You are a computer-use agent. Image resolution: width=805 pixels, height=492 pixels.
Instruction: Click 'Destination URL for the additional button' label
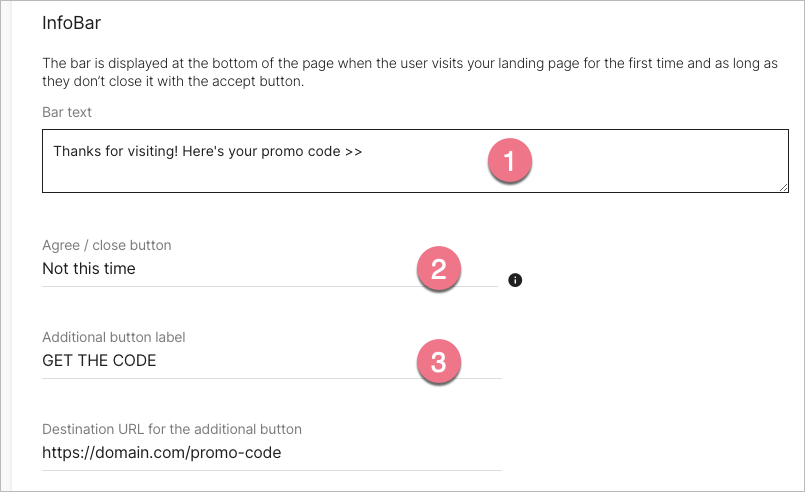(172, 429)
